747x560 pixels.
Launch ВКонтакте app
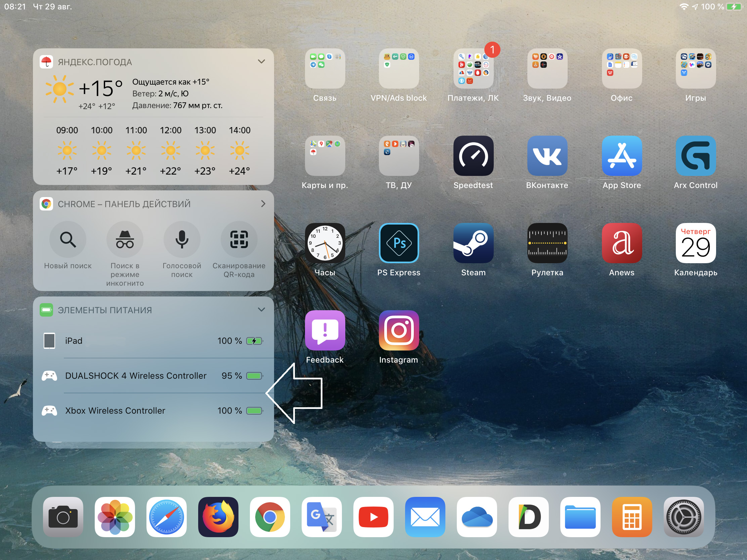pos(547,156)
